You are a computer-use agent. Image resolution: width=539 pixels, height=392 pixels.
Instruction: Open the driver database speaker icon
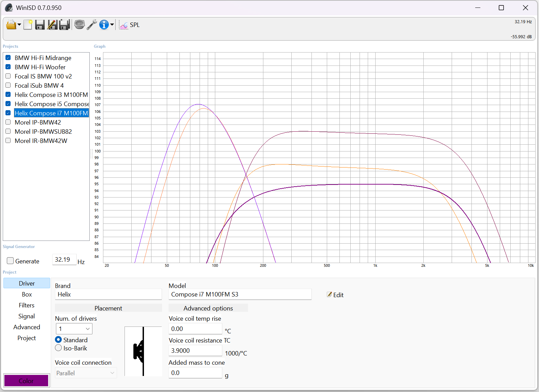point(79,25)
